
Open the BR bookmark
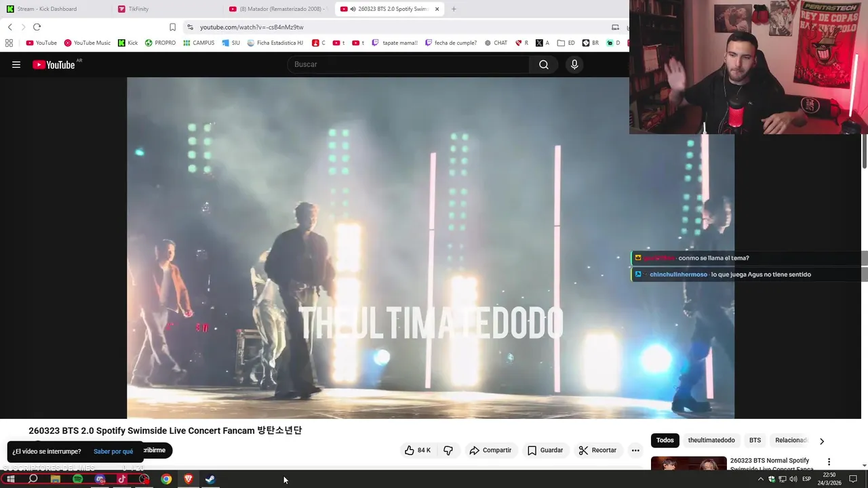[x=590, y=43]
